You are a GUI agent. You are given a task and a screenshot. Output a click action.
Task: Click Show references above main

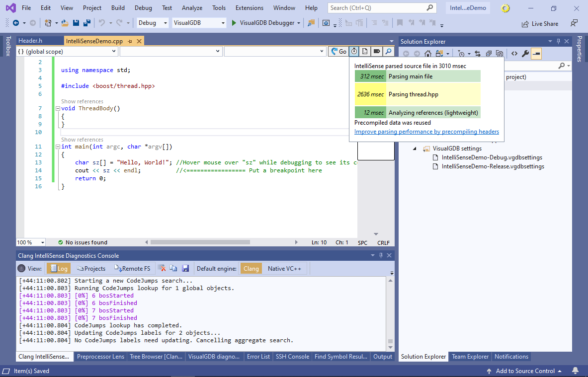pyautogui.click(x=82, y=140)
